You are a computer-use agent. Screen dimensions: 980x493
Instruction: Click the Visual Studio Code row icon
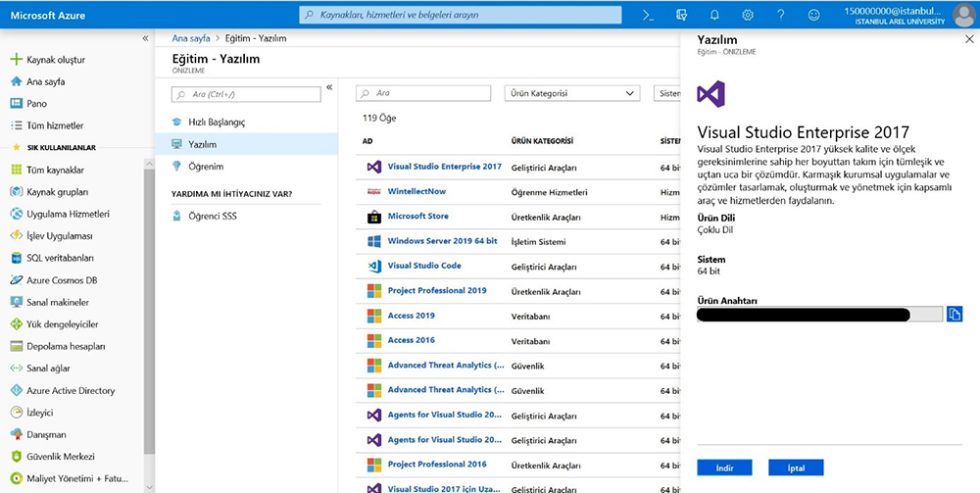[374, 267]
